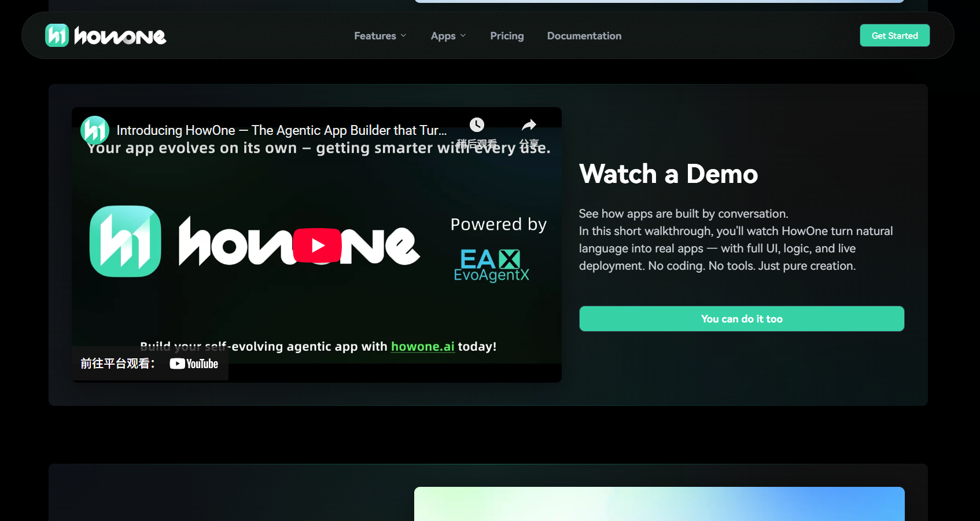Play the YouTube demo video
This screenshot has width=980, height=521.
317,245
